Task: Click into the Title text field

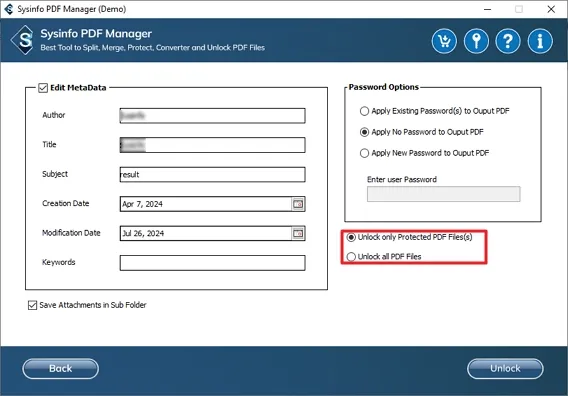Action: coord(213,145)
